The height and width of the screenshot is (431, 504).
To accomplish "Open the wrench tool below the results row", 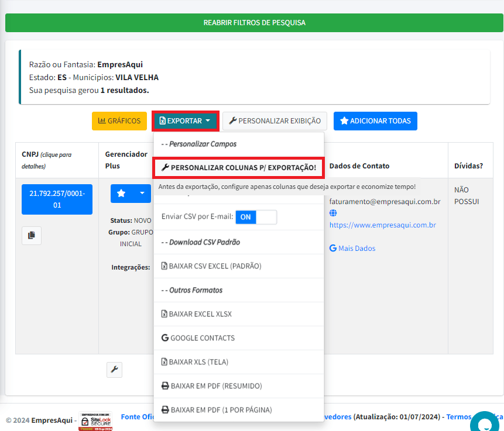I will [x=115, y=370].
